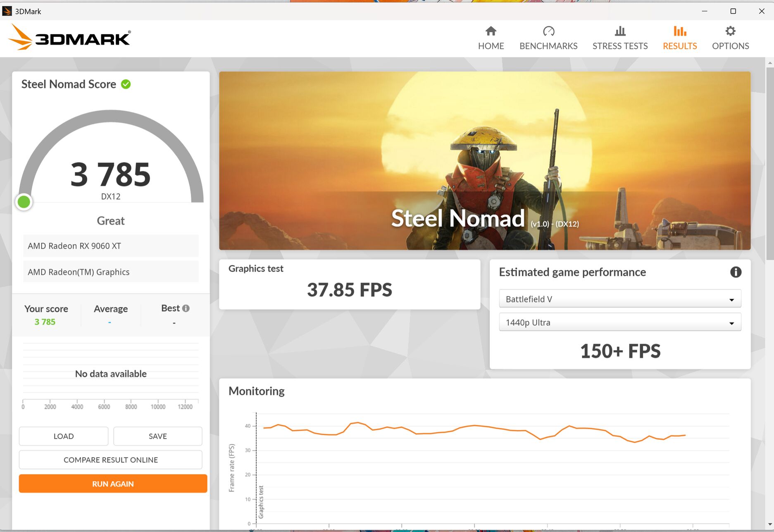Open Benchmarks via the gauge icon
Viewport: 774px width, 532px height.
pyautogui.click(x=548, y=31)
